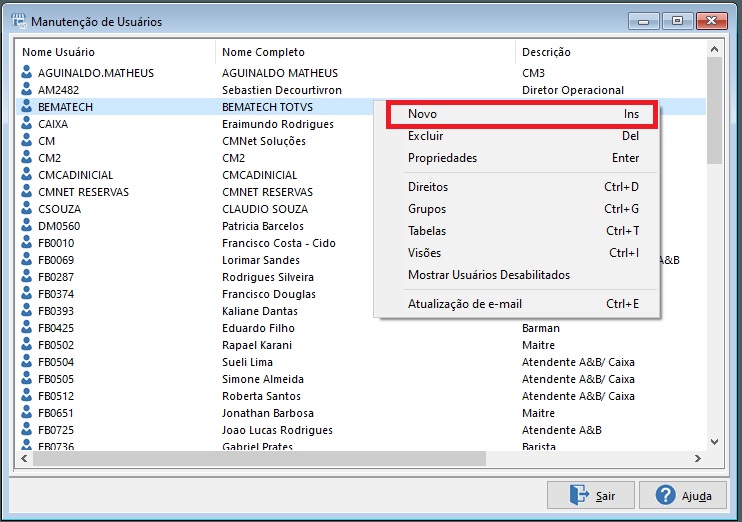Screen dimensions: 742x522
Task: Select the Diretor Operacional description
Action: [x=573, y=90]
